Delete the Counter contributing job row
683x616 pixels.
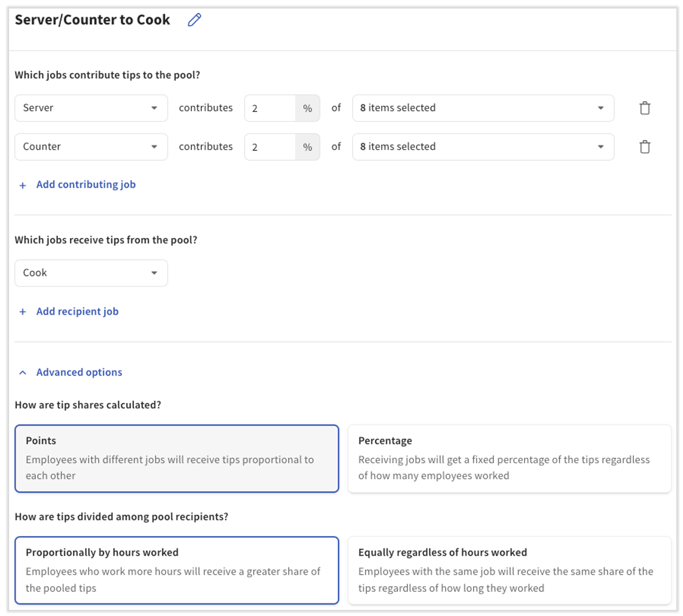[x=645, y=147]
